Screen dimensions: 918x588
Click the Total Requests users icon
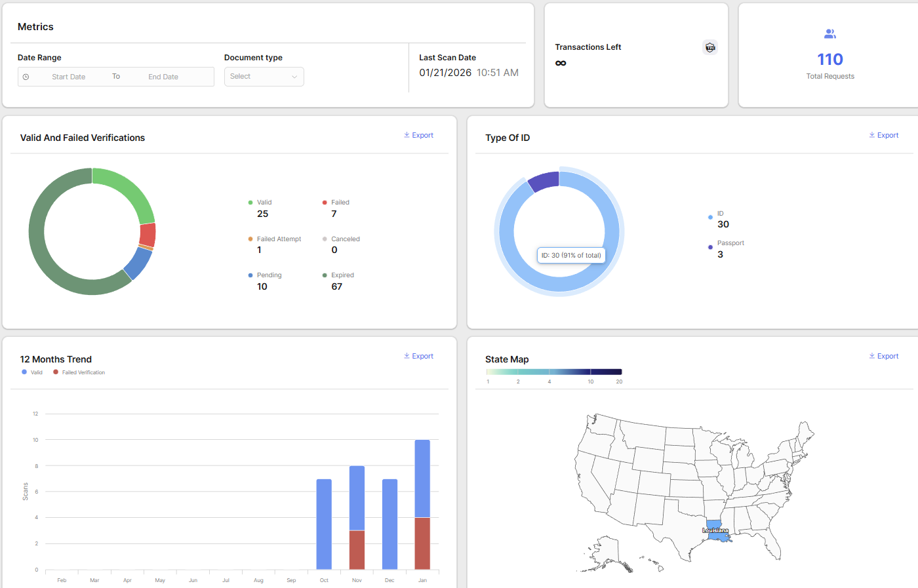[x=830, y=34]
